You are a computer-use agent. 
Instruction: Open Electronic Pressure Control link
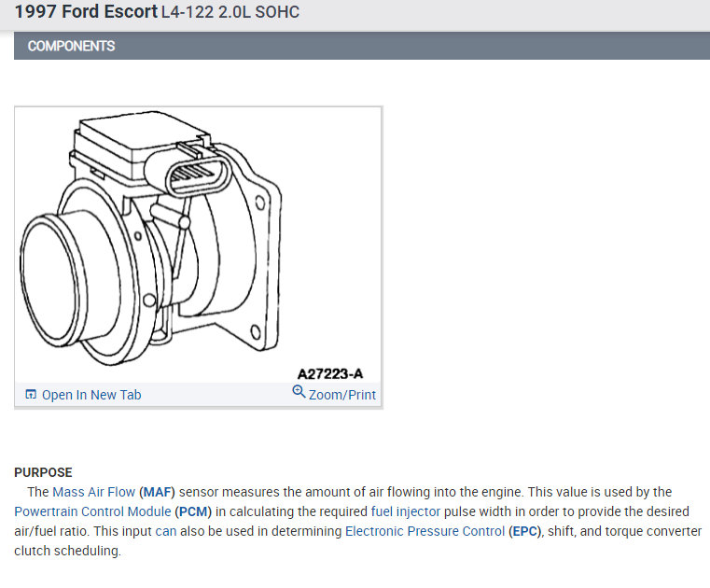point(425,531)
